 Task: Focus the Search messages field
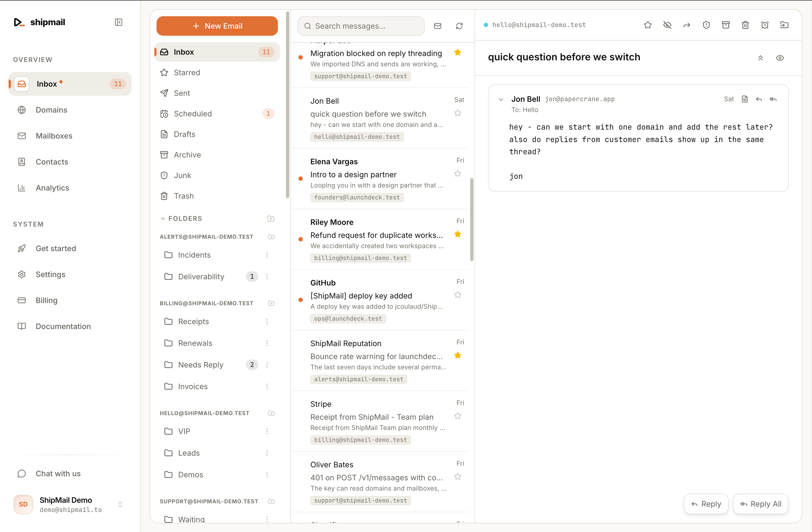(361, 26)
